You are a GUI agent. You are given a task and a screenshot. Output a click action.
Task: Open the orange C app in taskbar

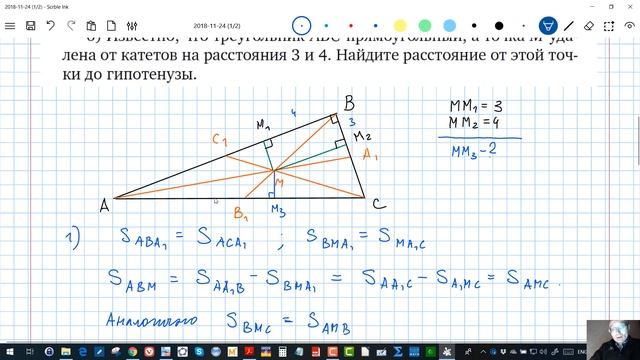click(332, 352)
